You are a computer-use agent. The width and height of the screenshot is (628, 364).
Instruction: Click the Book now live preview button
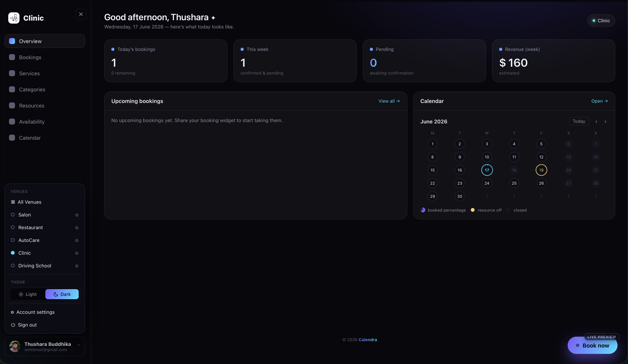click(x=592, y=345)
